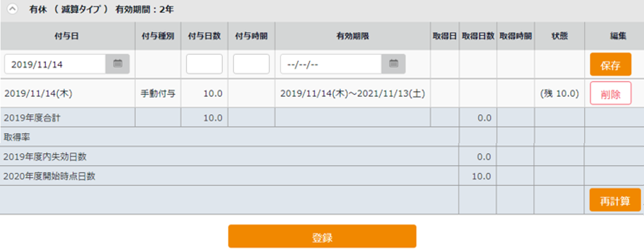This screenshot has width=644, height=251.
Task: Click the 有効期限 date input field
Action: click(x=331, y=64)
